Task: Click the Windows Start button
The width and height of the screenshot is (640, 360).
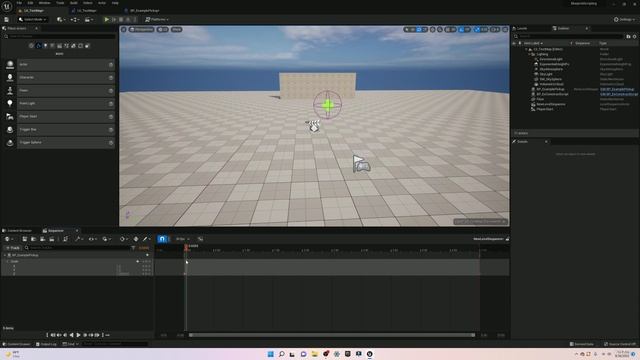Action: tap(270, 354)
